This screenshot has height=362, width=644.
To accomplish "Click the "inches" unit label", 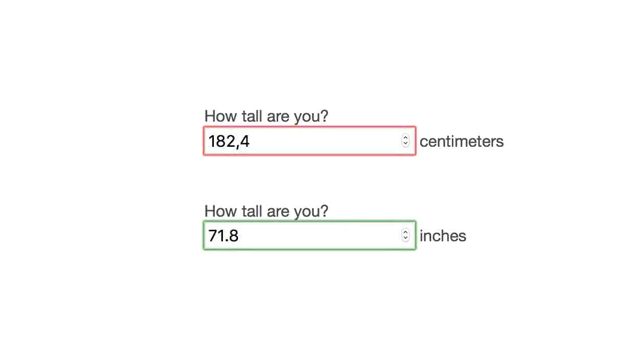I will 443,236.
